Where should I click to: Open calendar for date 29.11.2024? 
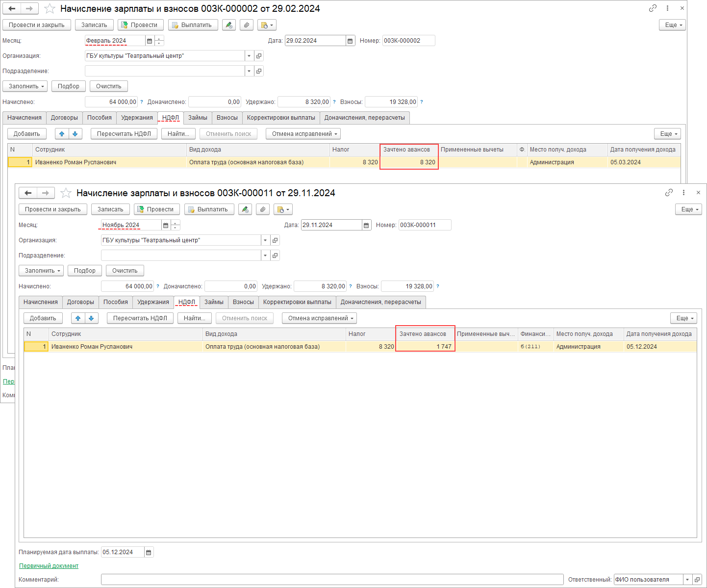[x=366, y=225]
